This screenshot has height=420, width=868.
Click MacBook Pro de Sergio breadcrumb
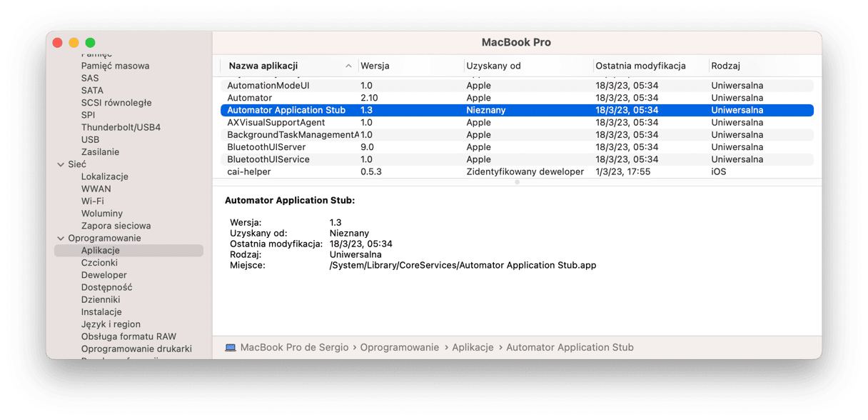click(x=294, y=348)
